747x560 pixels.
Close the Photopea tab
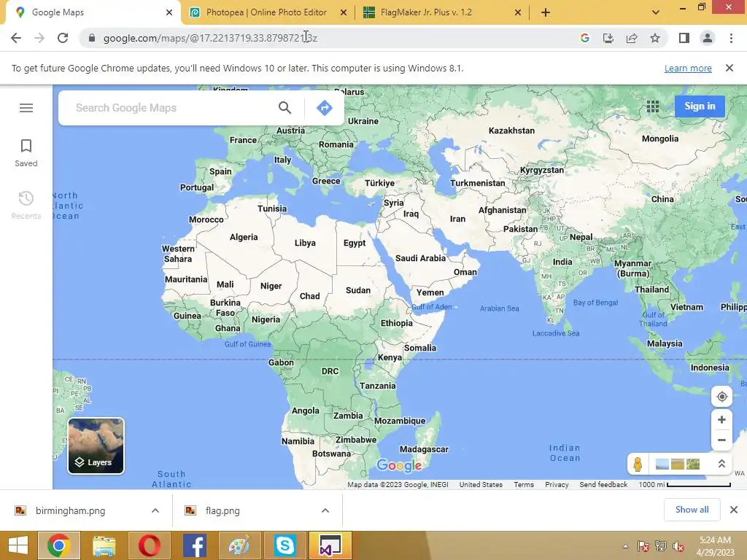(x=344, y=13)
